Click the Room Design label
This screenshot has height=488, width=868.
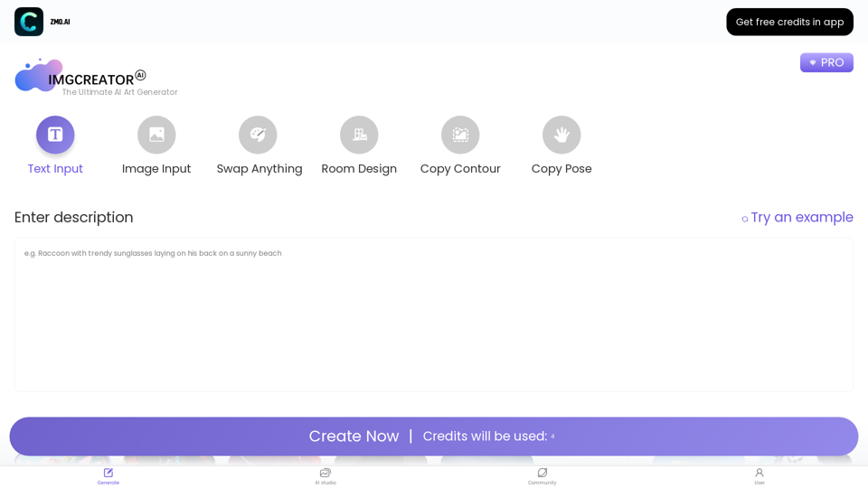coord(359,169)
